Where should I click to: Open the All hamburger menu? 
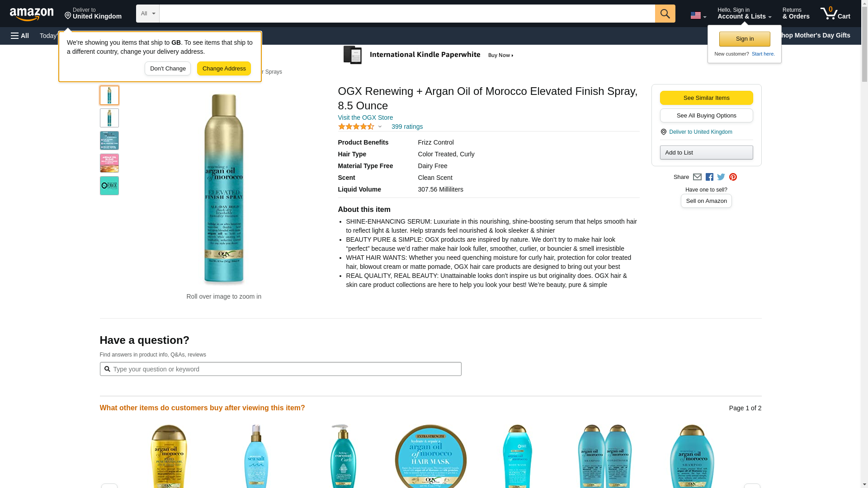(20, 36)
